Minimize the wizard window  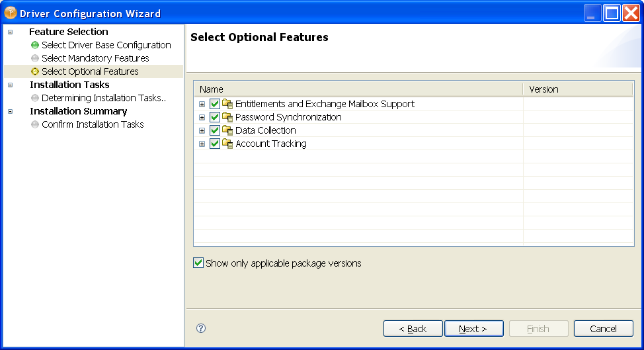[x=592, y=13]
